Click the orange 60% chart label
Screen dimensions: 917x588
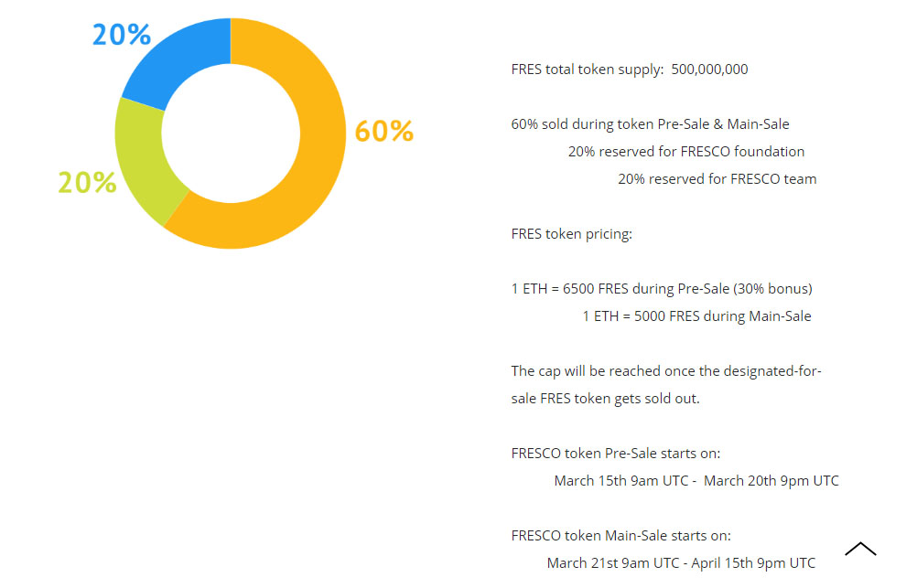[384, 131]
